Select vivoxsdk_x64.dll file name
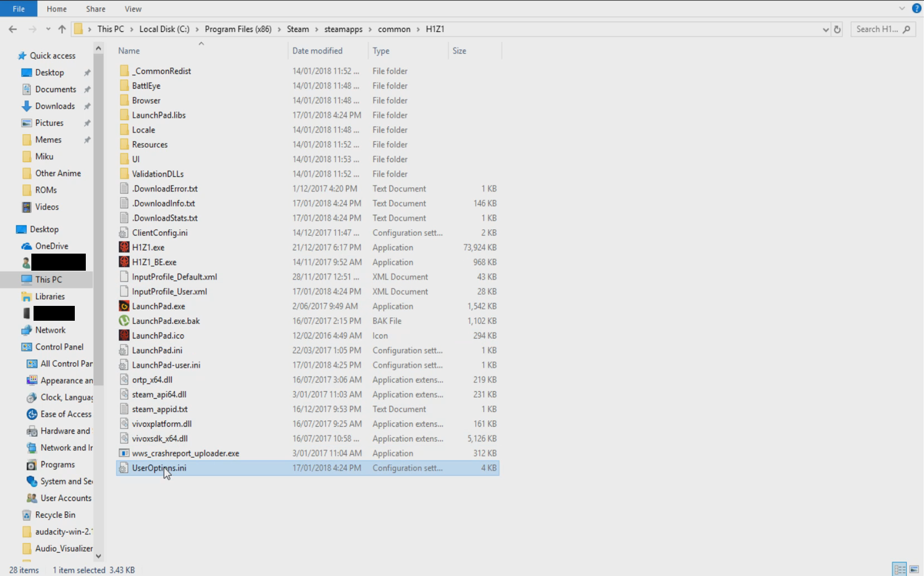This screenshot has width=924, height=576. (x=159, y=438)
